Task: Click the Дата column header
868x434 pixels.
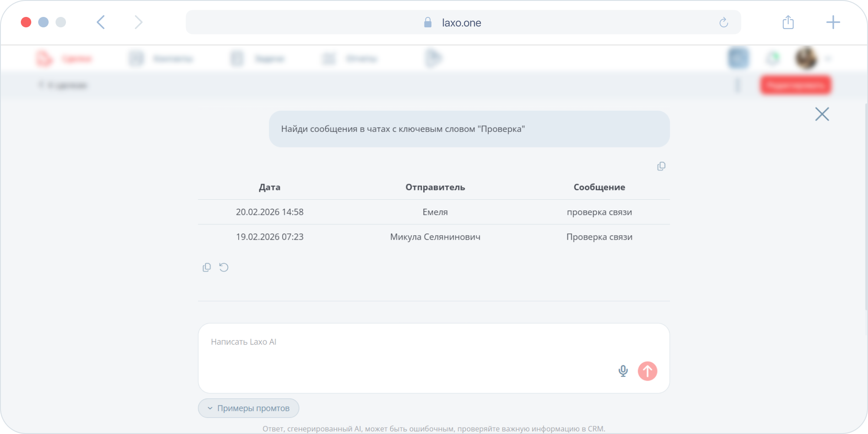Action: pyautogui.click(x=270, y=187)
